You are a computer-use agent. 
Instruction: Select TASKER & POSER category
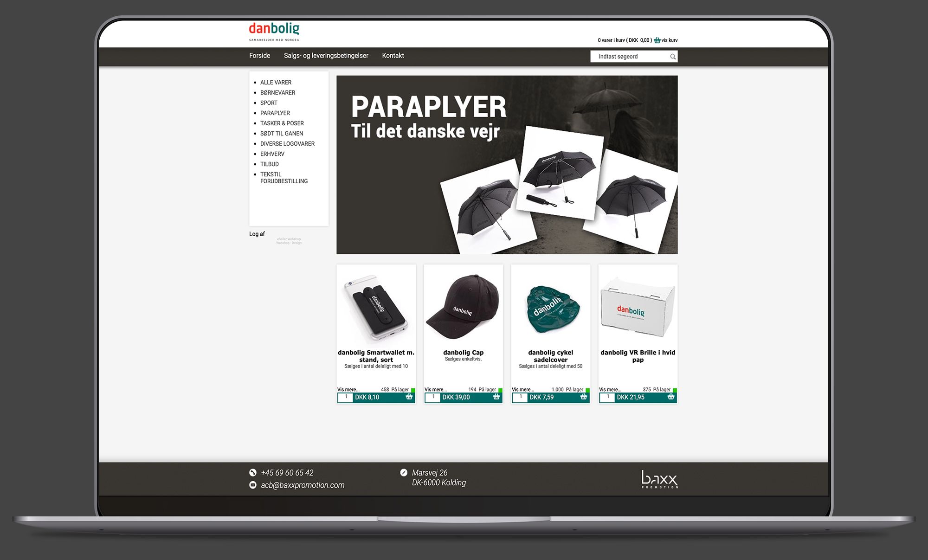pyautogui.click(x=282, y=123)
